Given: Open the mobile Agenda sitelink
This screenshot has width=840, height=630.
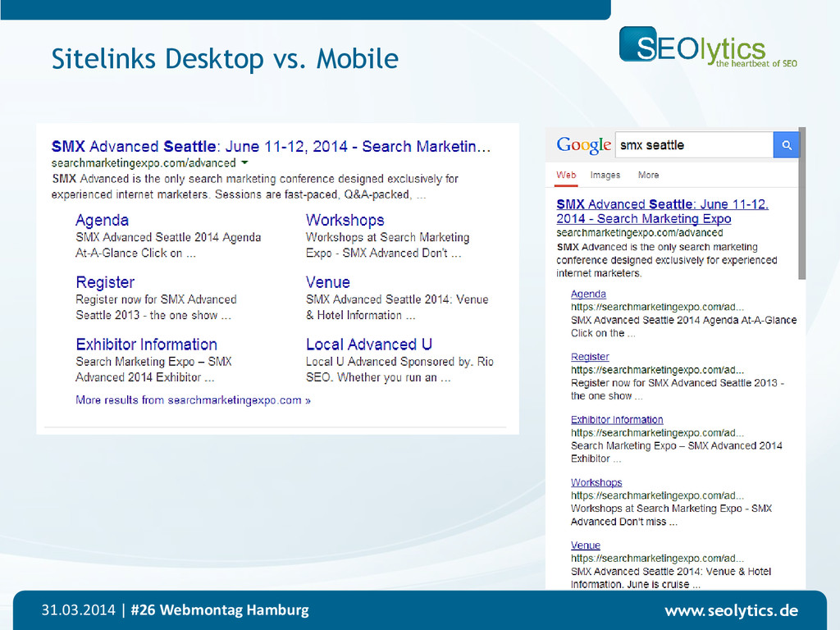Looking at the screenshot, I should (x=588, y=294).
